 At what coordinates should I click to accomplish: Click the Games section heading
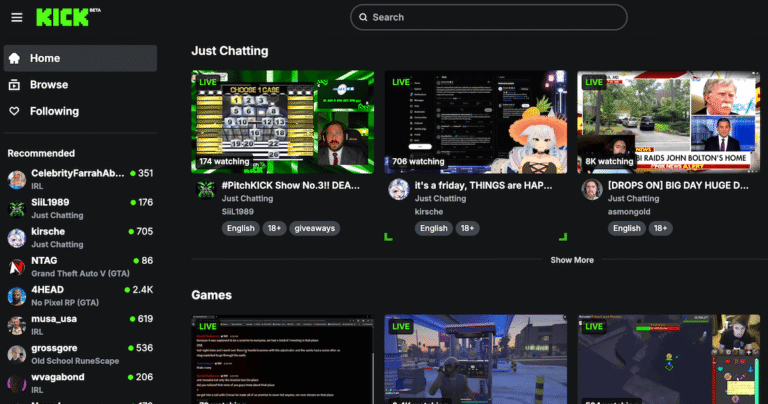point(212,295)
